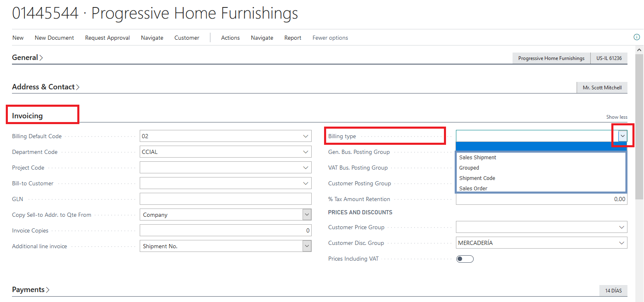Screen dimensions: 644x302
Task: Open the Report menu
Action: pyautogui.click(x=293, y=38)
